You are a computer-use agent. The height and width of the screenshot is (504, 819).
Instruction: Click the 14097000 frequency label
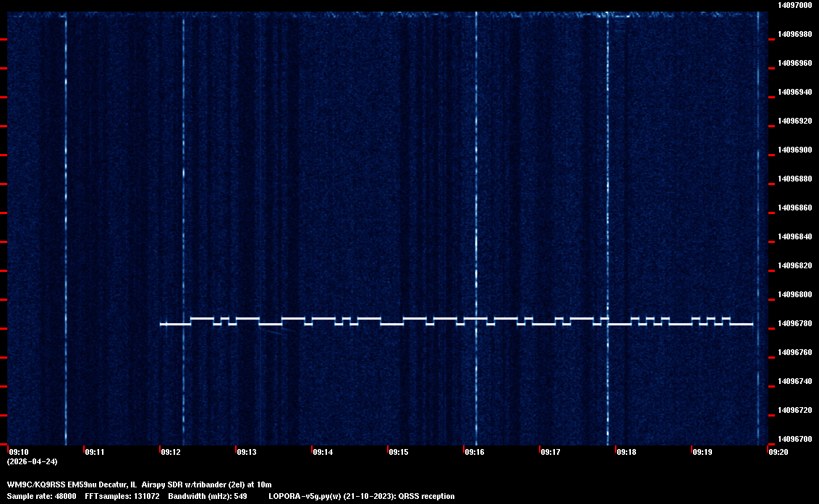point(794,5)
